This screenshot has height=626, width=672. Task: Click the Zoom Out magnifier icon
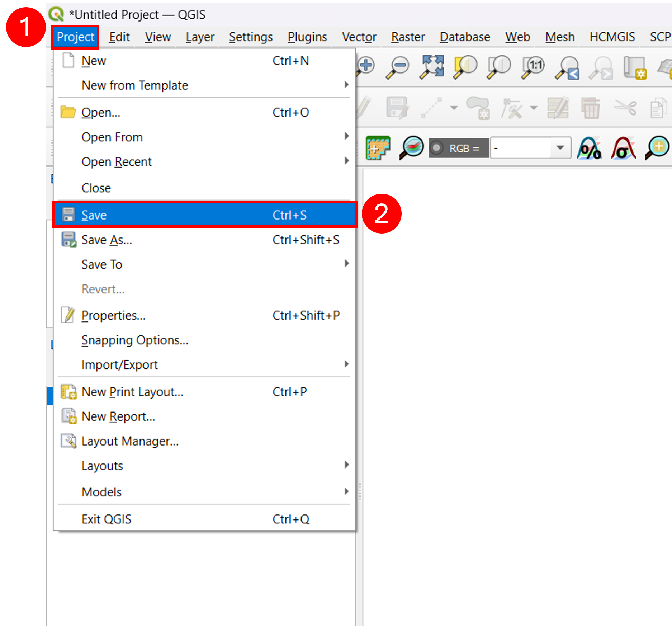(397, 67)
